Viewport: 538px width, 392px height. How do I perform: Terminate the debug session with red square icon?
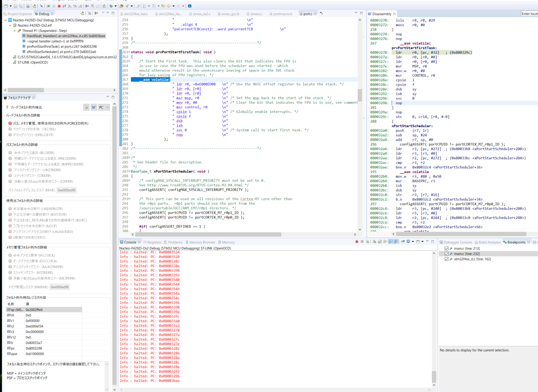(x=59, y=6)
